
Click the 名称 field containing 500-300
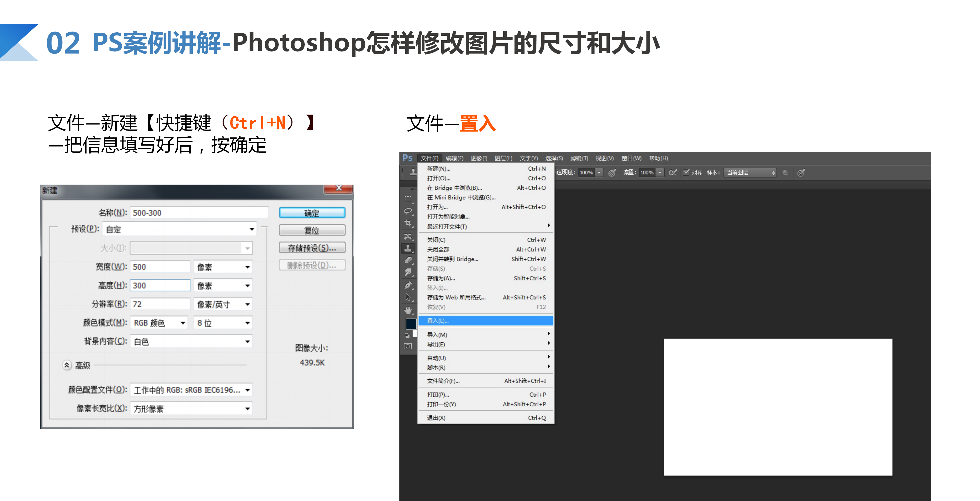199,213
